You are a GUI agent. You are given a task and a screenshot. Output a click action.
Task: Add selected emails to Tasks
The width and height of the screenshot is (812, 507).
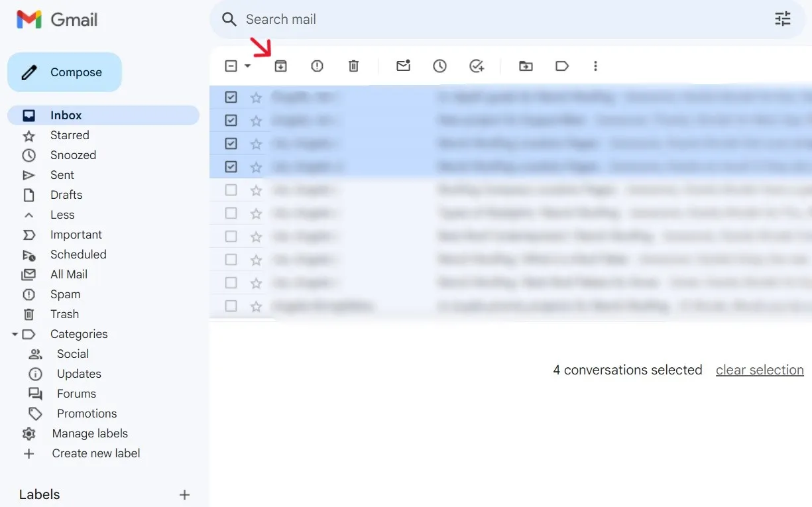click(x=476, y=66)
